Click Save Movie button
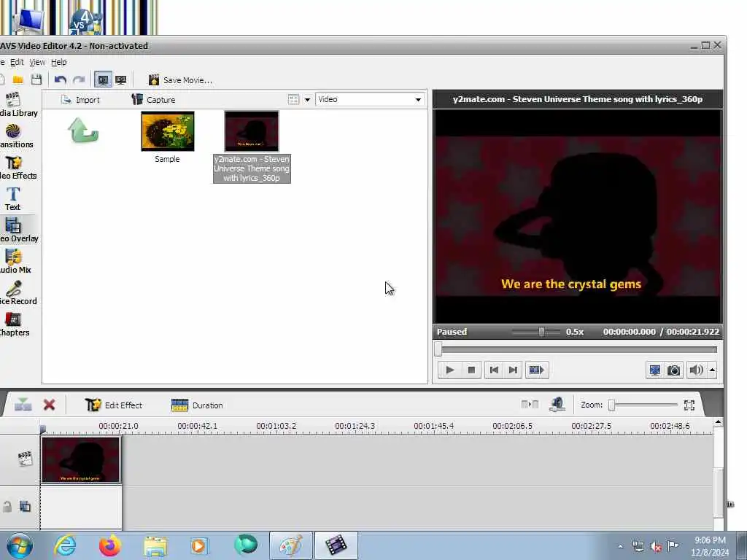Viewport: 747px width, 560px height. pos(180,80)
